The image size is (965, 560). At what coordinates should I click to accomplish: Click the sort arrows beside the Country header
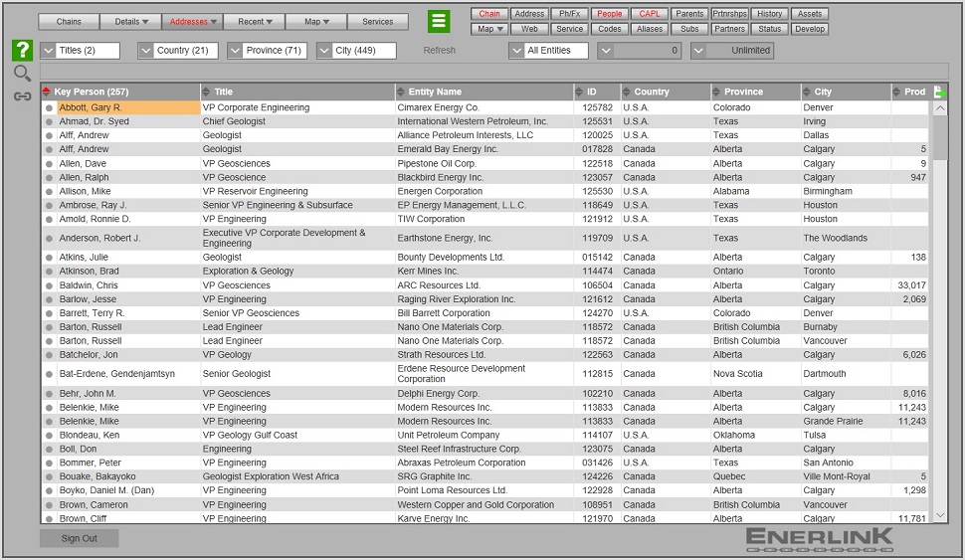point(627,92)
